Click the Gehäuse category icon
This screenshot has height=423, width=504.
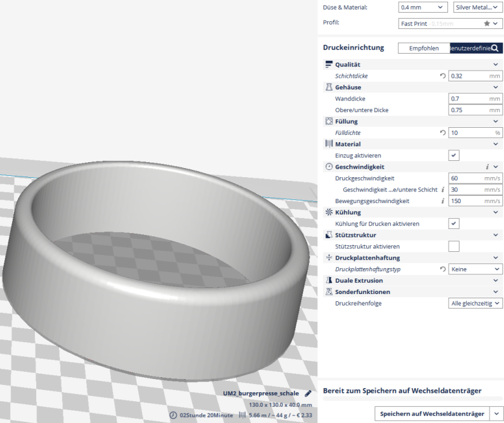point(329,87)
